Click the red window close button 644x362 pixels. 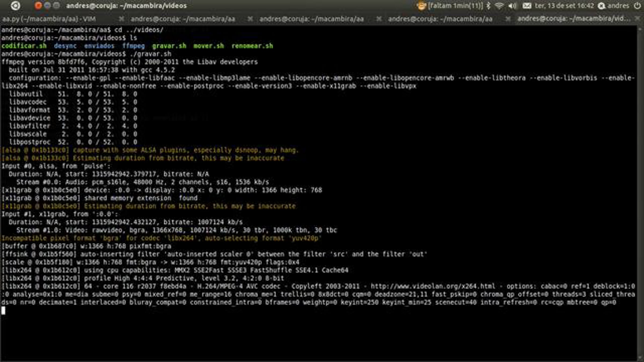(x=38, y=6)
